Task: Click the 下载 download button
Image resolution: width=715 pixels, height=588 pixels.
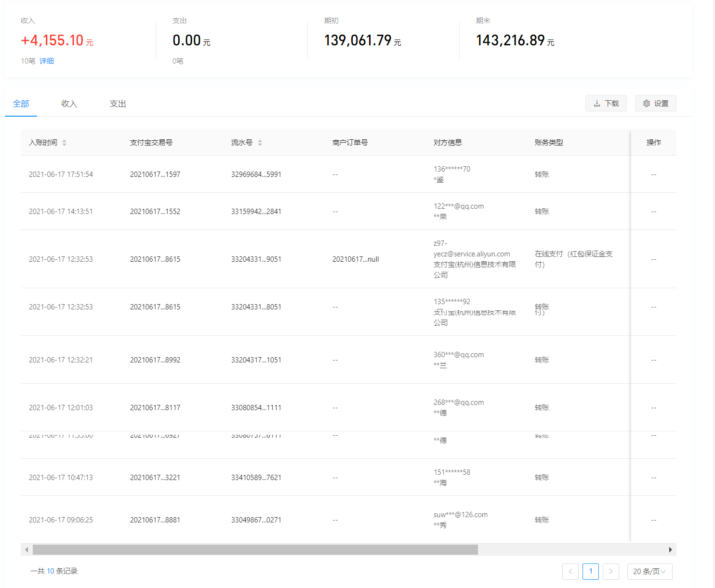Action: point(606,104)
